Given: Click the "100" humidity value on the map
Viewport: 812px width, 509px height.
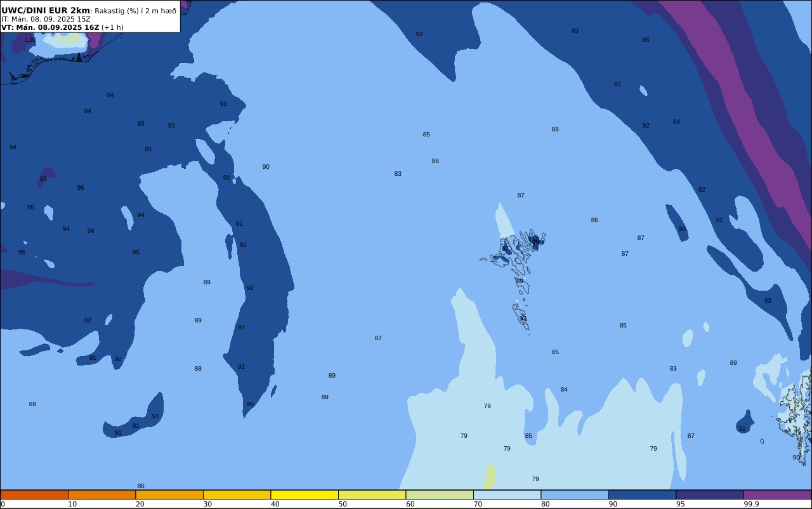Looking at the screenshot, I should tap(30, 40).
